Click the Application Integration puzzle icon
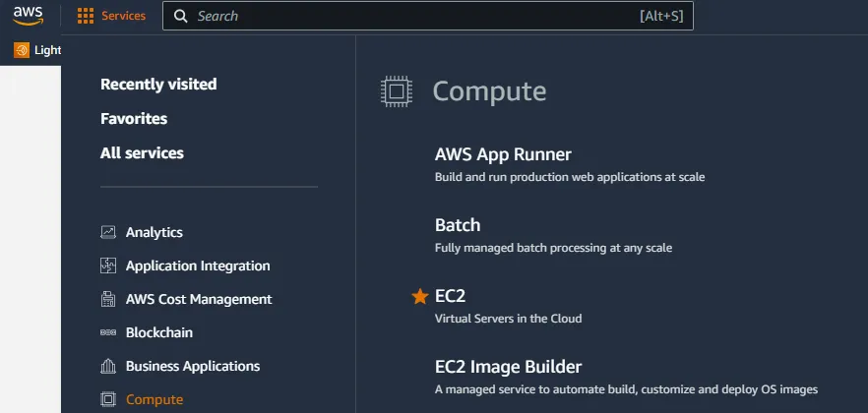868x413 pixels. [108, 265]
